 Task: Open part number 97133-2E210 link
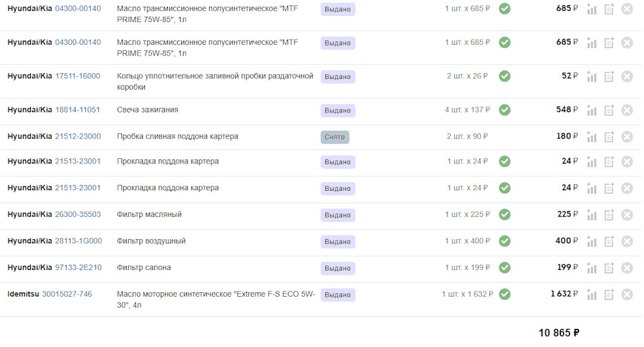pos(78,268)
